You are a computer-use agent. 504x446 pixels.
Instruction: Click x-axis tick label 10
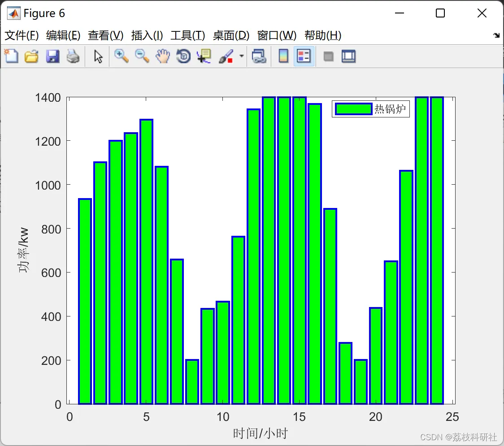coord(223,417)
